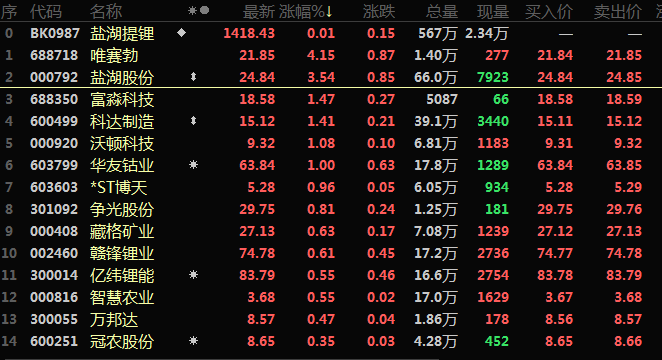Sort by 涨跌 column header
The width and height of the screenshot is (662, 360).
pyautogui.click(x=379, y=11)
